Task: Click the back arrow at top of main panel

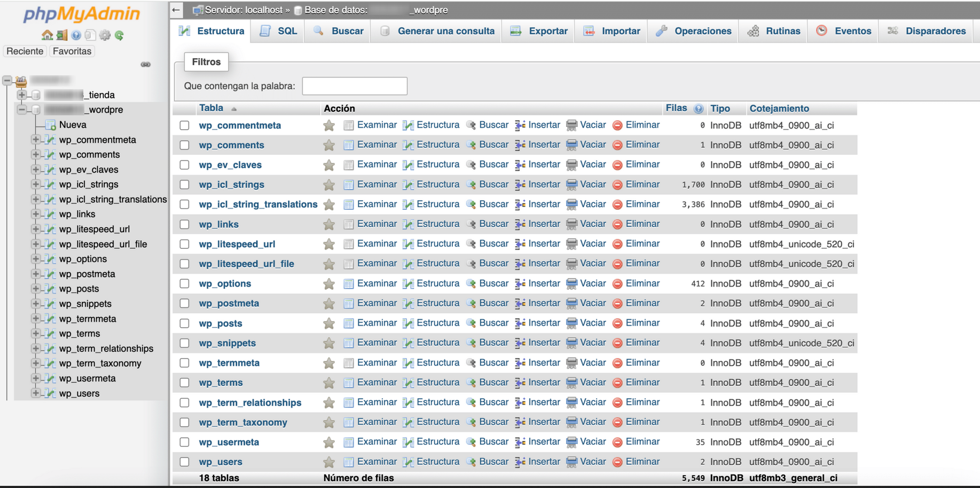Action: click(x=176, y=10)
